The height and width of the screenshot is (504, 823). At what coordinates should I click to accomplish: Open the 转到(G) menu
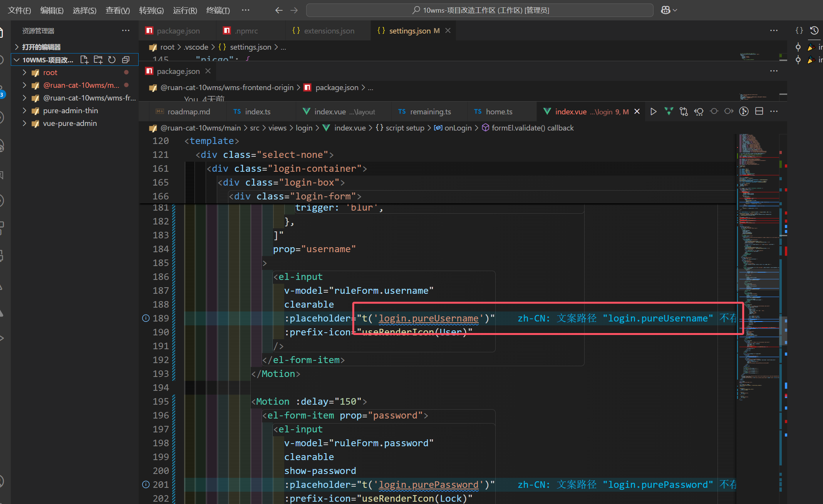(x=151, y=10)
